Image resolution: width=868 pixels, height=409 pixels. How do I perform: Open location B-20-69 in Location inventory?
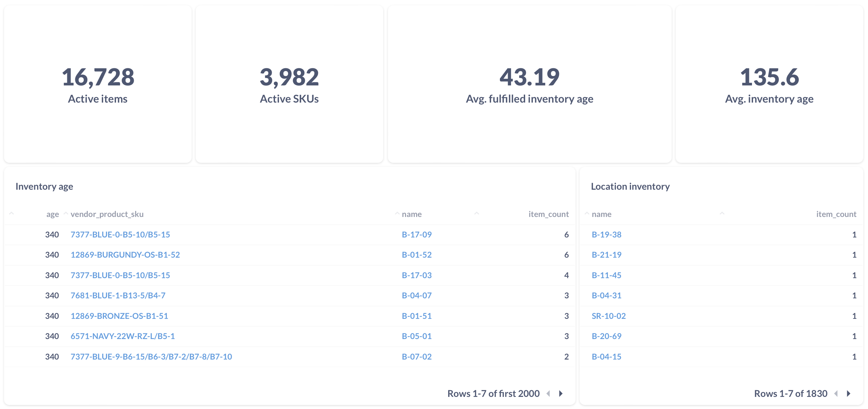[x=606, y=336]
